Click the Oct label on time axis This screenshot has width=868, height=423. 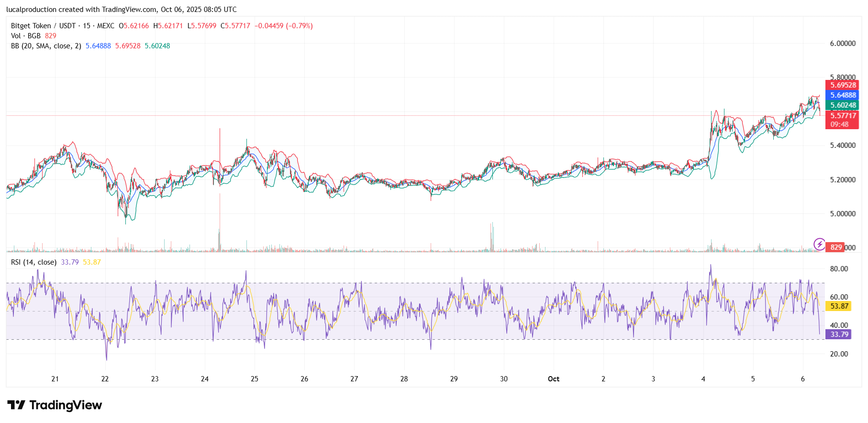[x=554, y=379]
